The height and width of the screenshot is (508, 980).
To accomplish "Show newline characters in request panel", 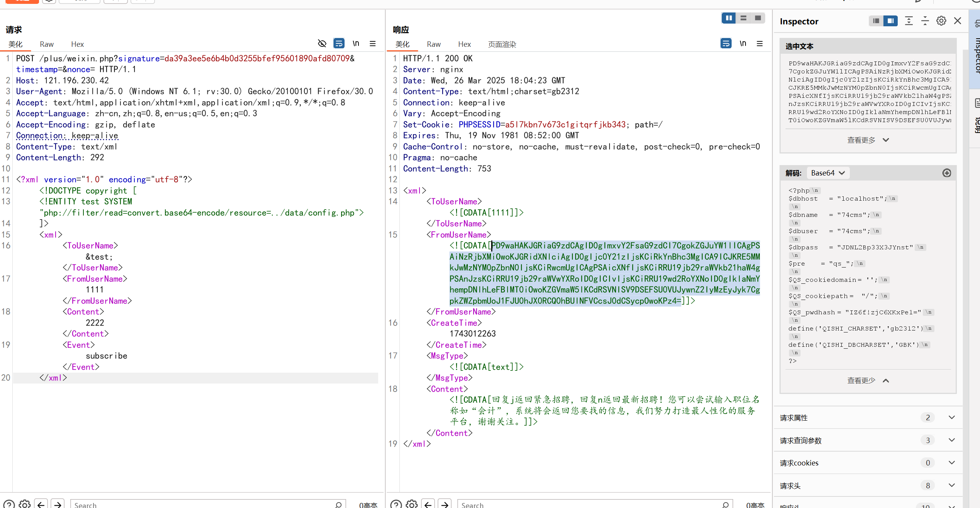I will 356,43.
